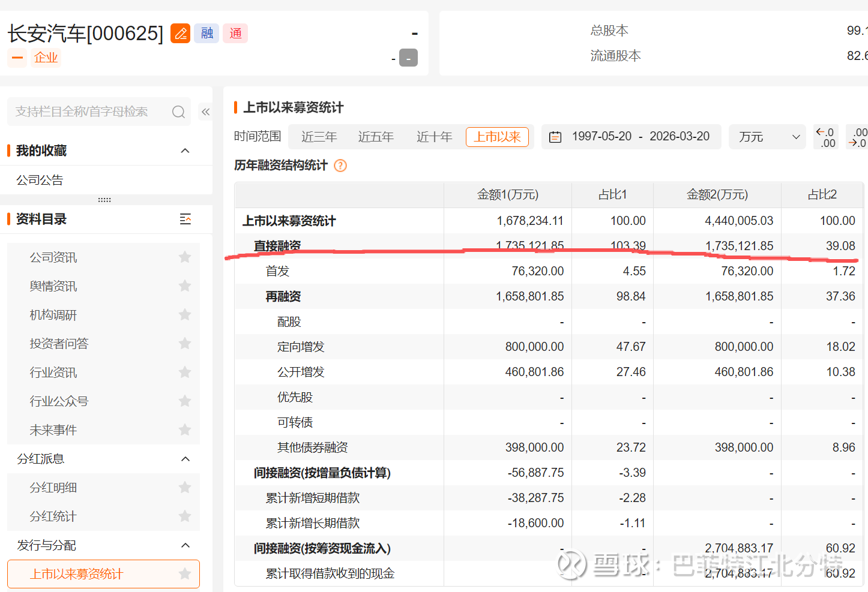Collapse the 我的收藏 section
Screen dimensions: 868x592
185,151
